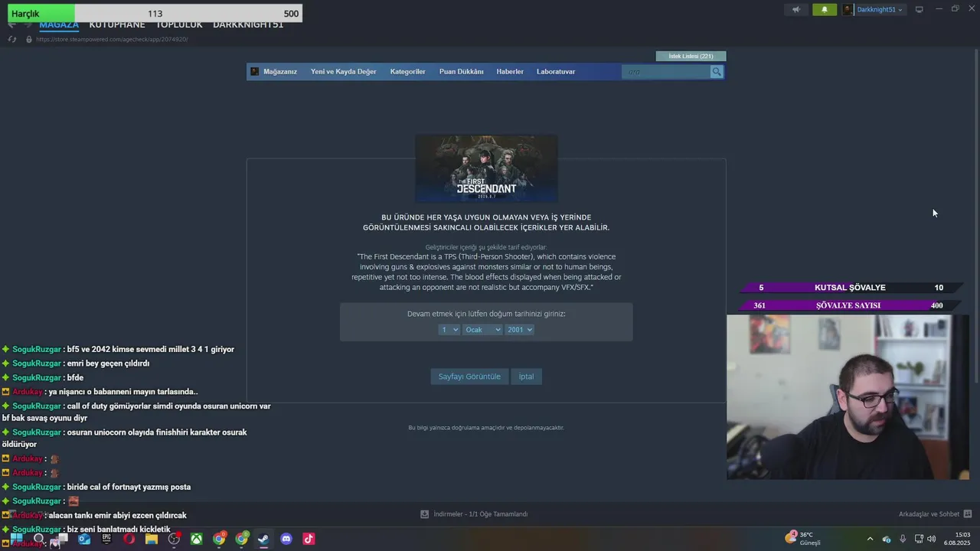The width and height of the screenshot is (980, 551).
Task: Click the OneDrive tray icon
Action: [x=887, y=539]
